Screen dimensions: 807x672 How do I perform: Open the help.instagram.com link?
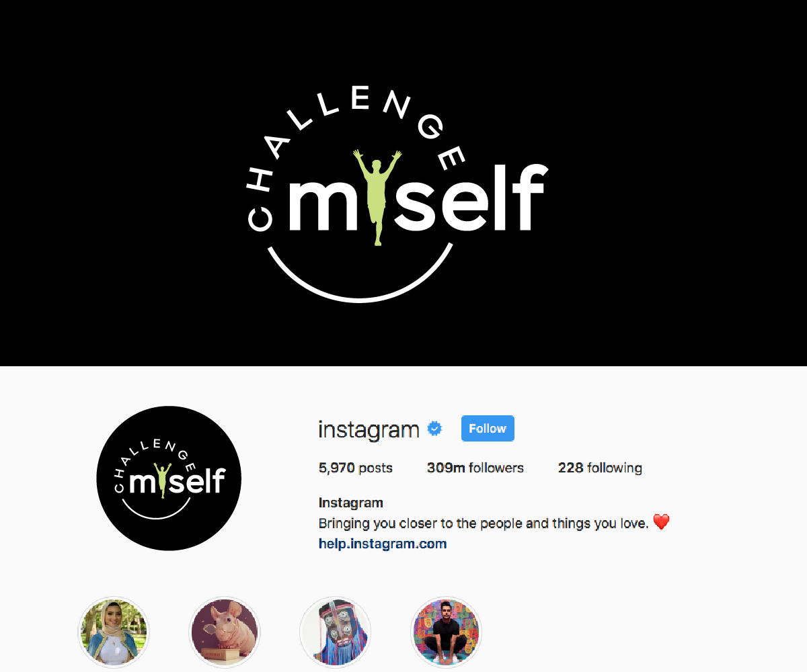[383, 544]
